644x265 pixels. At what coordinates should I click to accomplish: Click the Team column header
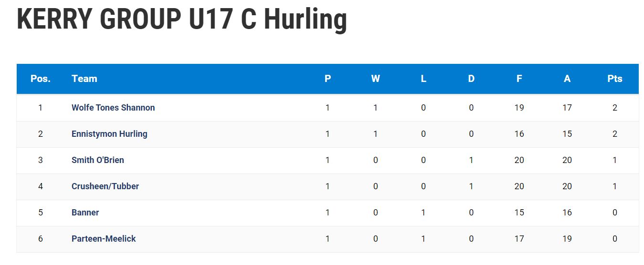(84, 79)
